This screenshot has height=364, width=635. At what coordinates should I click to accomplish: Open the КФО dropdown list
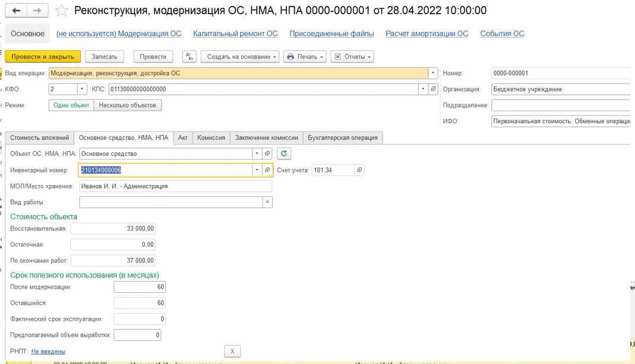point(82,89)
